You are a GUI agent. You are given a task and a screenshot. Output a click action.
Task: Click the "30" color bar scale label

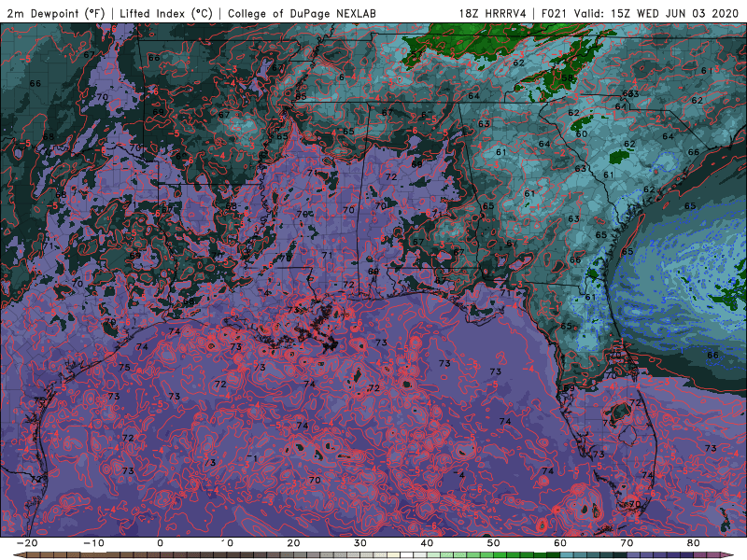[360, 543]
